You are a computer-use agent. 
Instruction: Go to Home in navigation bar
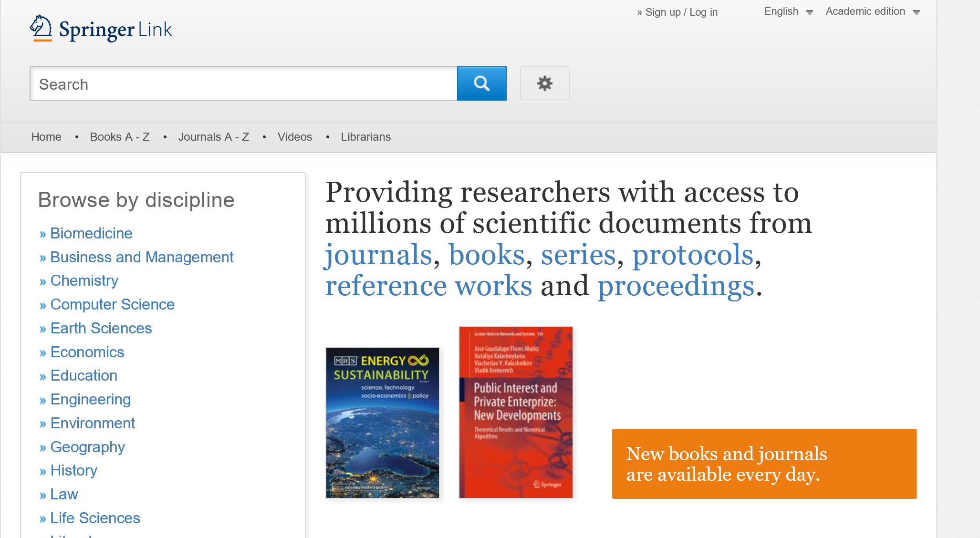[x=46, y=137]
